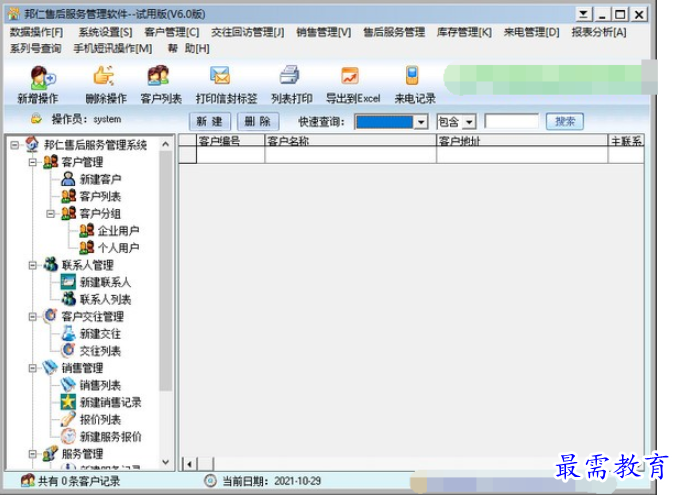
Task: Open the 帮助[H] menu
Action: pos(189,48)
